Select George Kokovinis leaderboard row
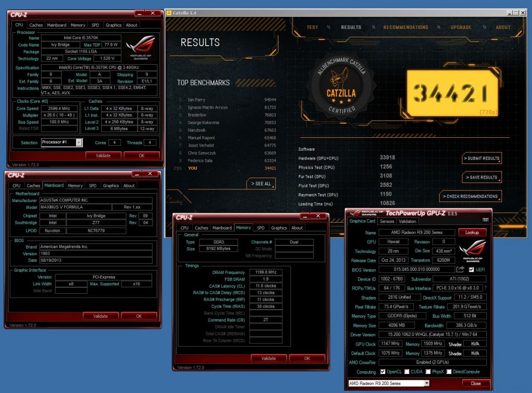532x393 pixels. click(x=227, y=122)
